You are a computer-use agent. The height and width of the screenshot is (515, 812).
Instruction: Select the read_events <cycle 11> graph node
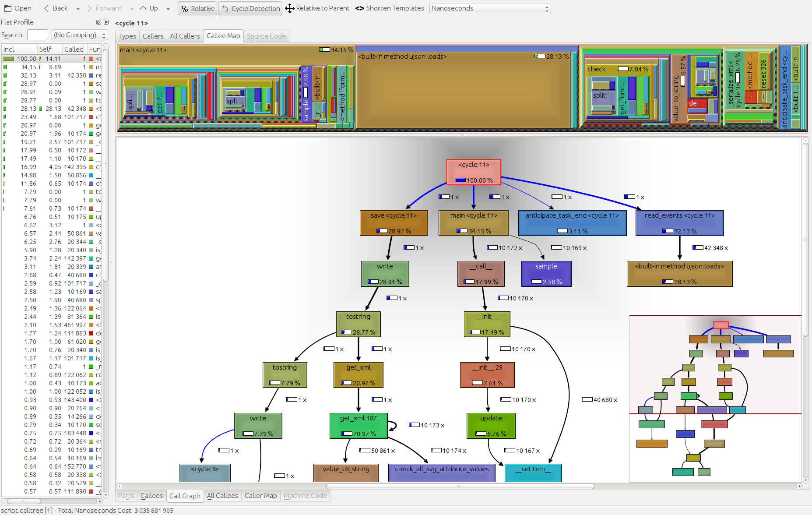(x=679, y=223)
